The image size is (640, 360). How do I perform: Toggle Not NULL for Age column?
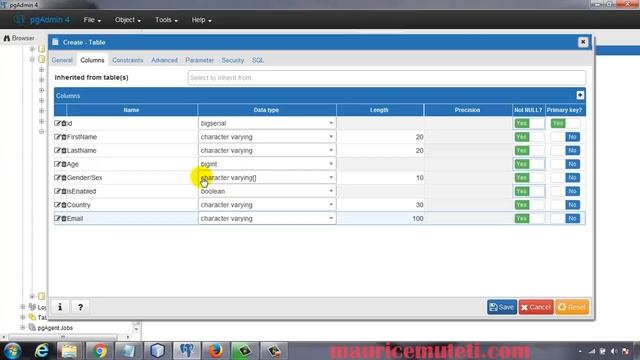pos(529,164)
